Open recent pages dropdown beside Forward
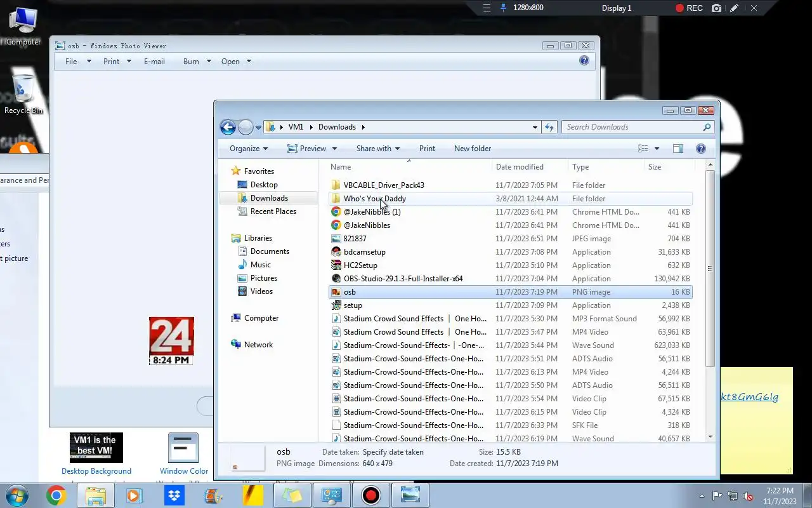Image resolution: width=812 pixels, height=508 pixels. (258, 127)
